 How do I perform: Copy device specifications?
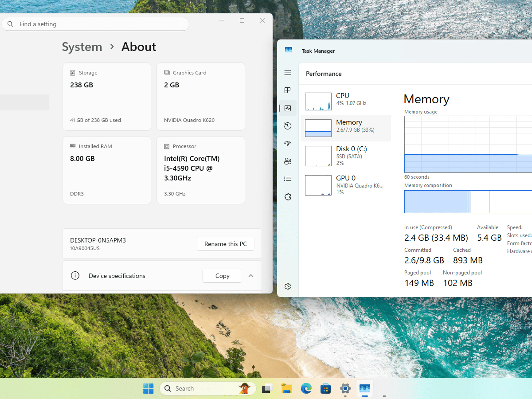(x=222, y=276)
